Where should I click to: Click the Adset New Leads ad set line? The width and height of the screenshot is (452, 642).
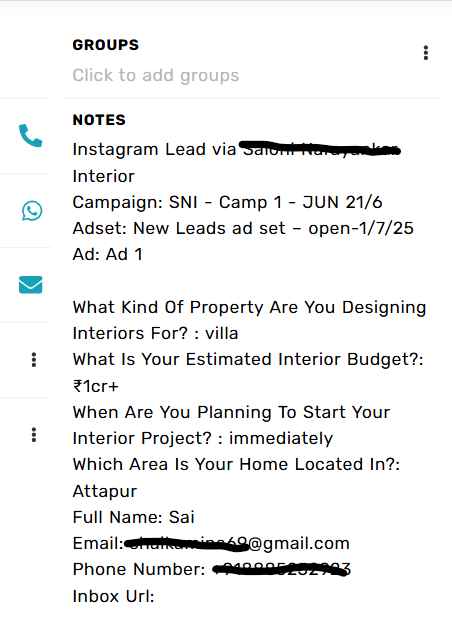(243, 228)
